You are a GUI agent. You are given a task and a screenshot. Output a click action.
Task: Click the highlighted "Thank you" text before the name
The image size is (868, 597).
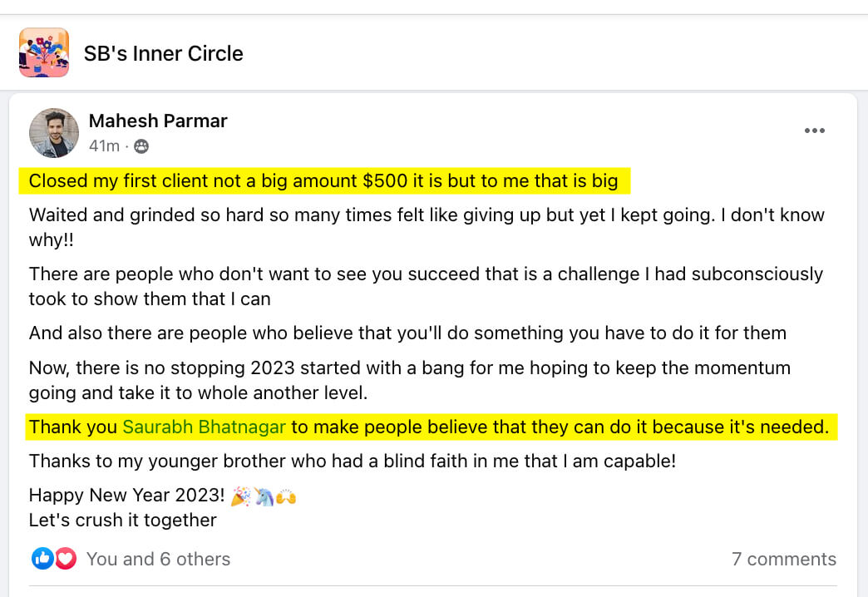74,427
